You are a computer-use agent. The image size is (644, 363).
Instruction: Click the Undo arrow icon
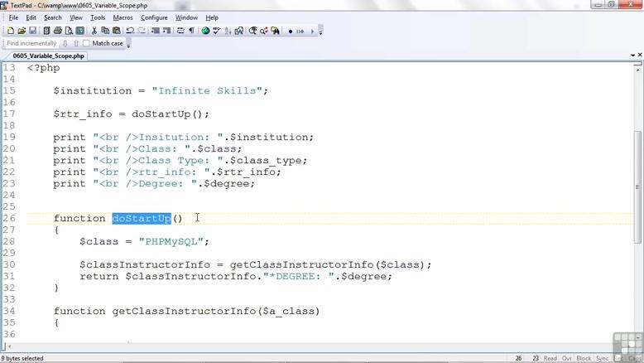click(130, 31)
